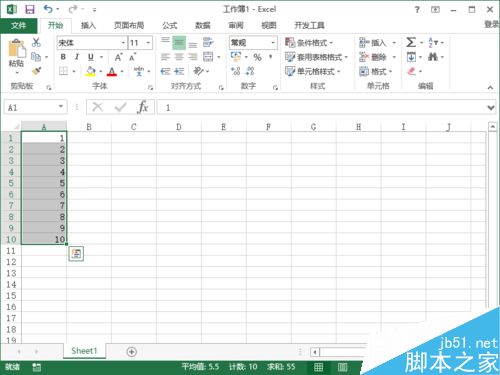Viewport: 500px width, 375px height.
Task: Add a new sheet
Action: (x=132, y=352)
